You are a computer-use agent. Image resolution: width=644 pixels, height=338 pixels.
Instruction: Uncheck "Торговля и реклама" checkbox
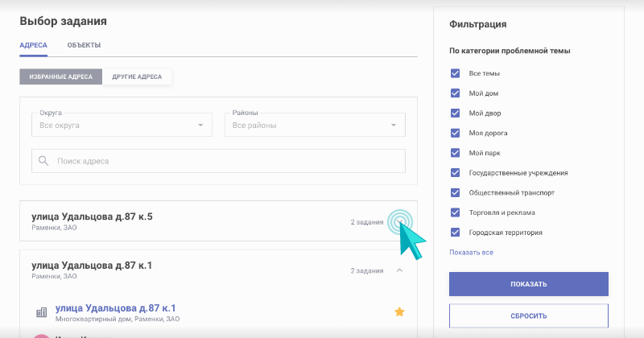pos(456,212)
